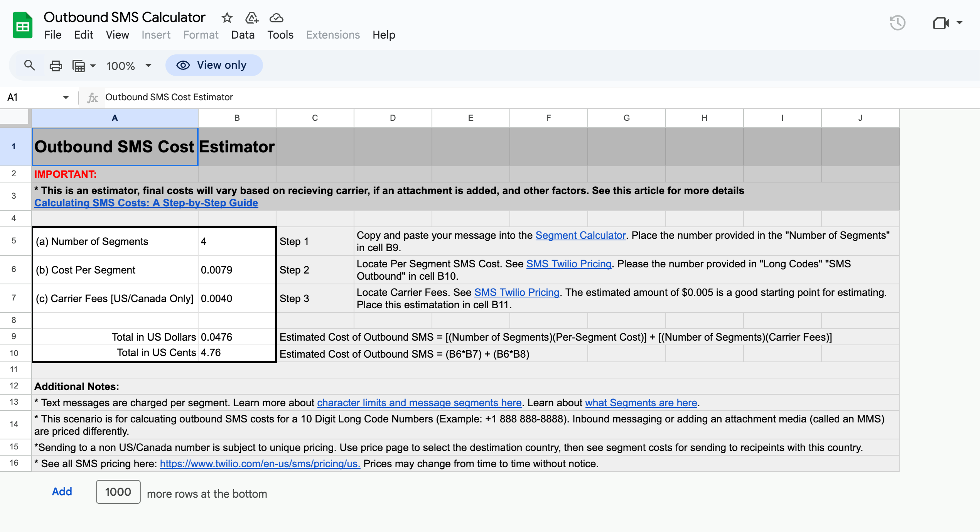
Task: Check cloud document status icon
Action: [x=276, y=18]
